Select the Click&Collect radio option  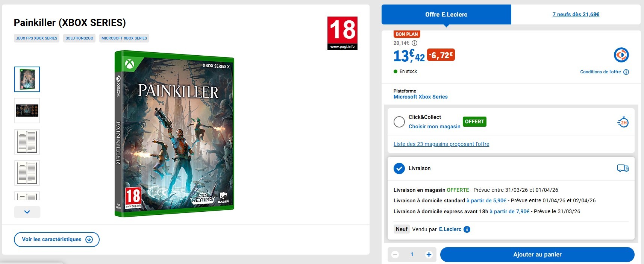(399, 122)
